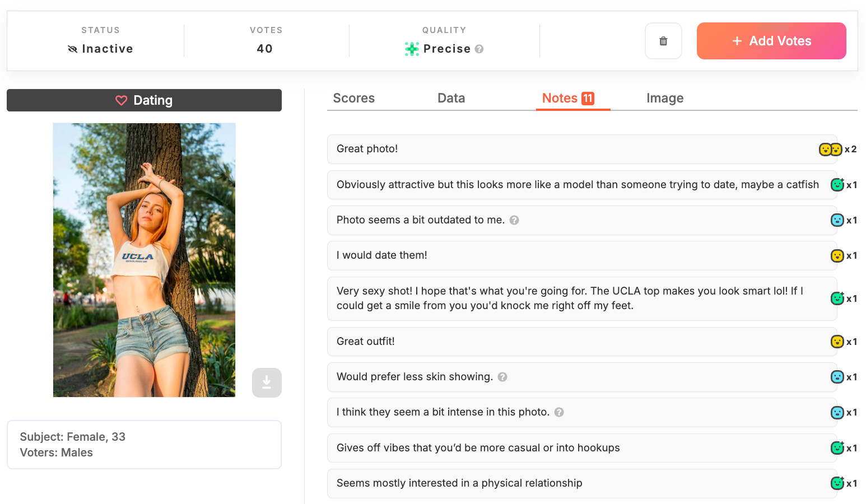The height and width of the screenshot is (504, 866).
Task: Click the download icon on the profile photo
Action: pyautogui.click(x=267, y=382)
